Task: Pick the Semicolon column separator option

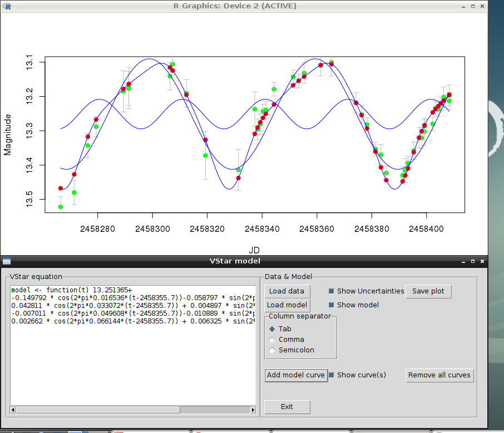Action: pos(272,350)
